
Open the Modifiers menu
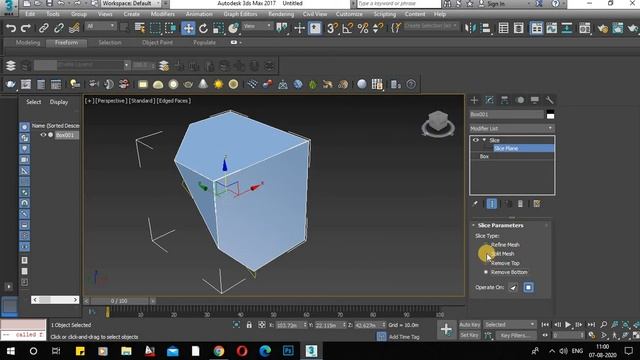162,14
